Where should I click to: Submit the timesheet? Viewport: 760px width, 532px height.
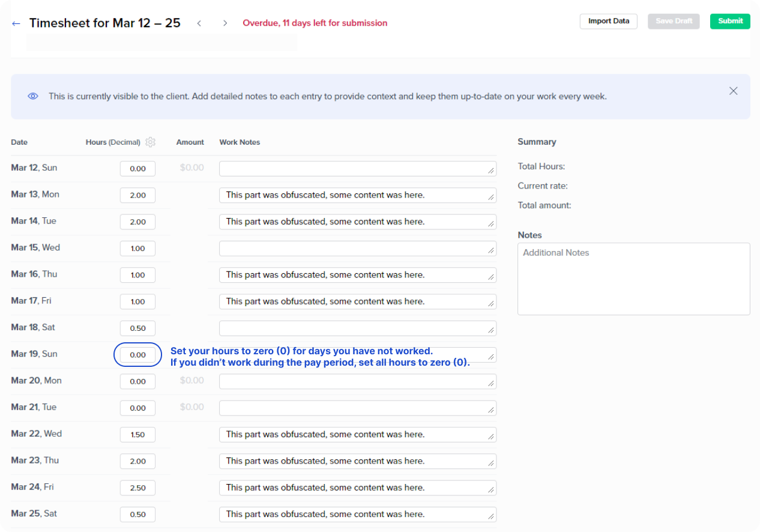(x=730, y=21)
